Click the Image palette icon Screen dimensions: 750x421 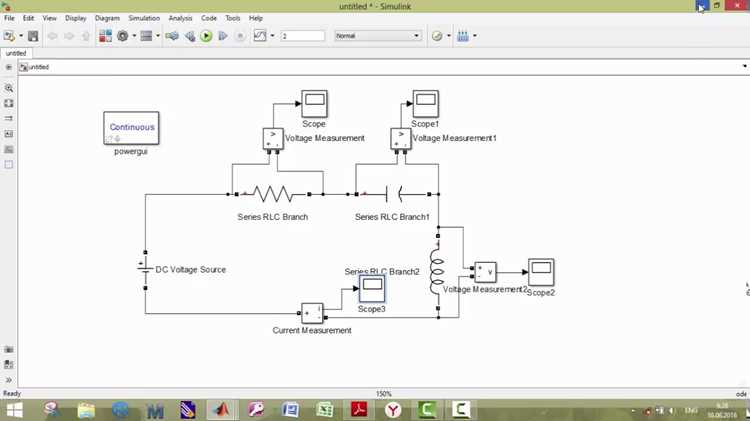pos(9,149)
